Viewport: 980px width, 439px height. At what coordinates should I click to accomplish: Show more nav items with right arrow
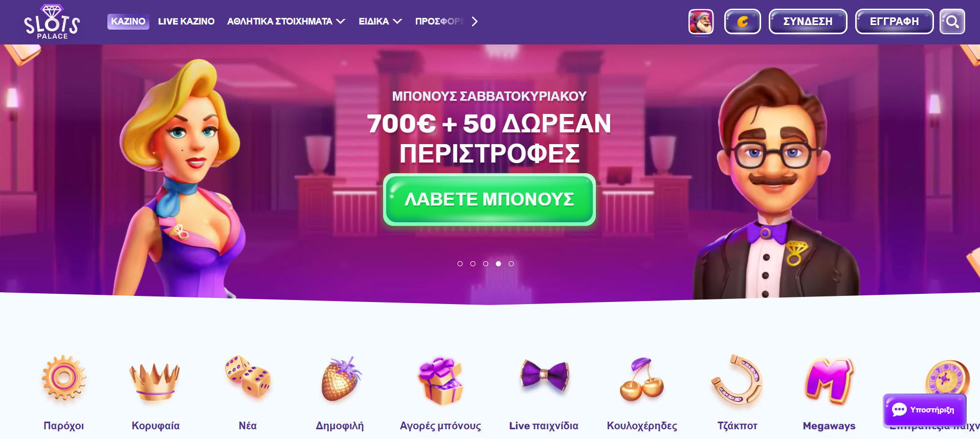(x=475, y=21)
